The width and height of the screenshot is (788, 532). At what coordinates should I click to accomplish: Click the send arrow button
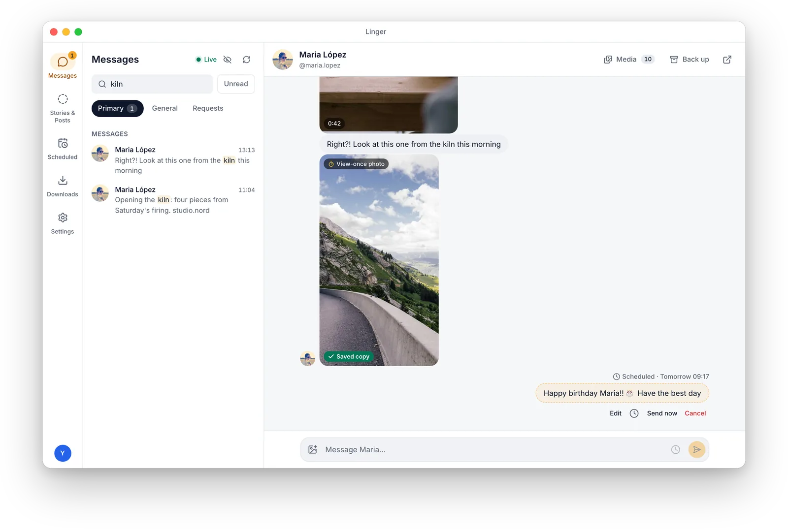(x=697, y=450)
